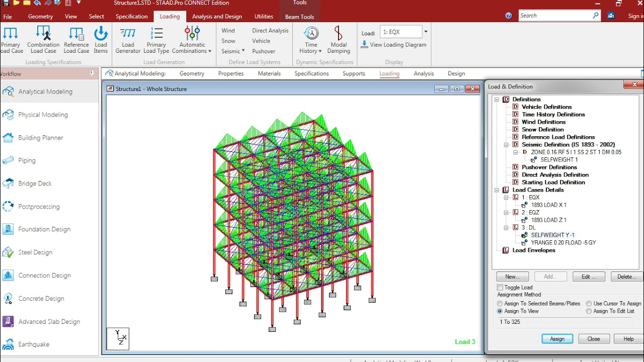This screenshot has height=362, width=644.
Task: Open Combination Load Case tool
Action: 43,40
